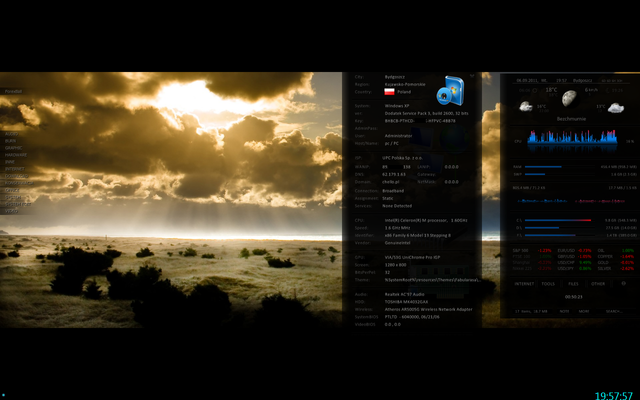Click the USD/CHF currency rate

pos(575,262)
